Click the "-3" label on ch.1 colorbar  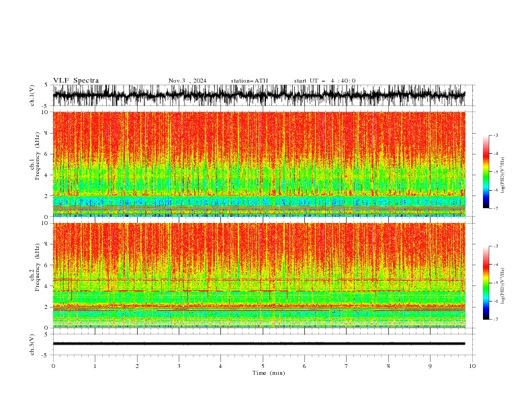click(496, 135)
